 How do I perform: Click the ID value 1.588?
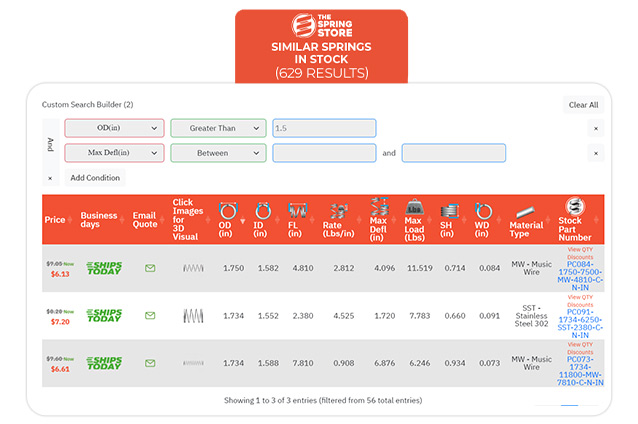pos(268,363)
